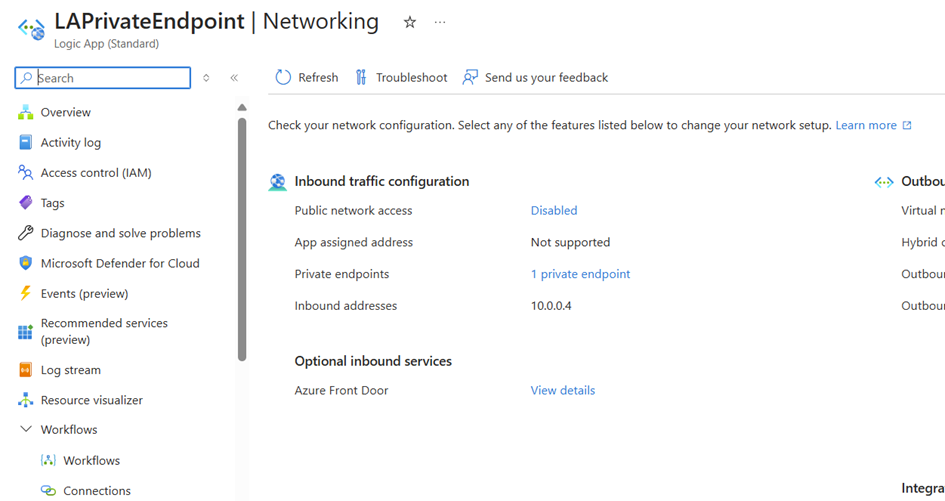Click the Private endpoints label
This screenshot has height=501, width=945.
[342, 274]
